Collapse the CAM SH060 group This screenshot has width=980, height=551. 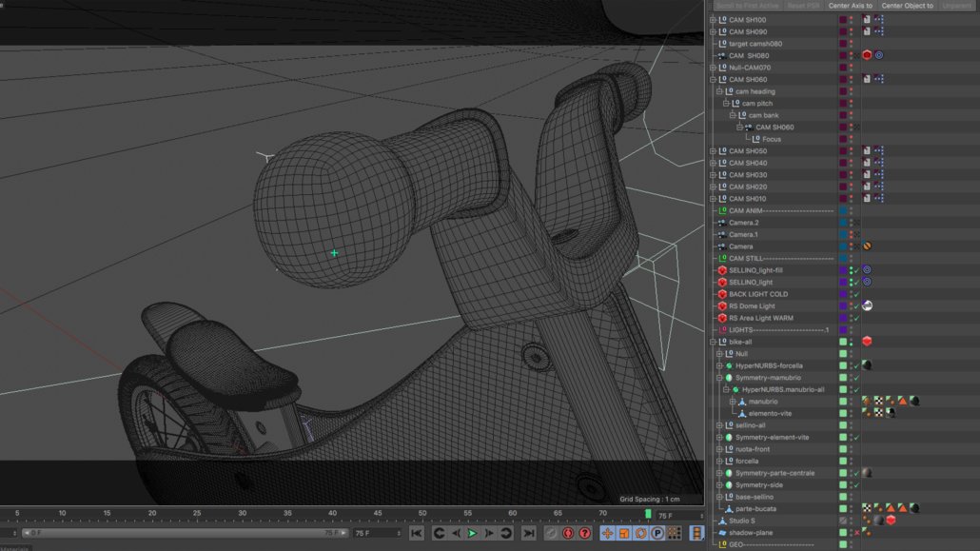point(713,79)
